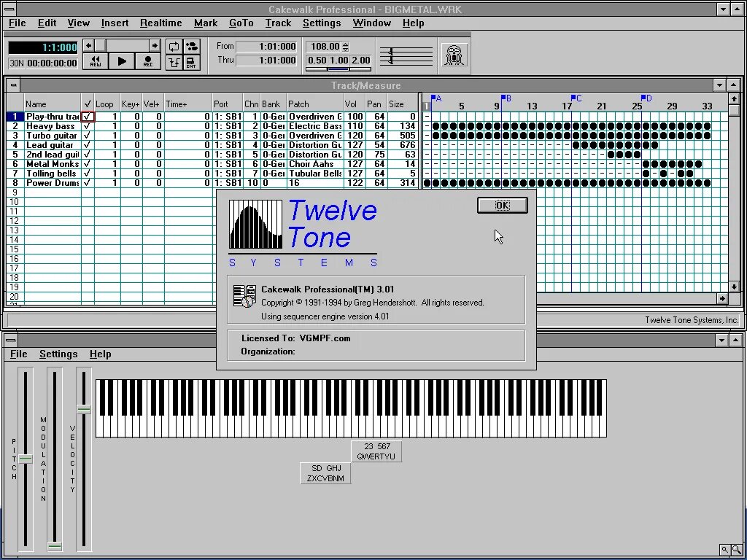
Task: Click the Thru time field
Action: tap(267, 60)
